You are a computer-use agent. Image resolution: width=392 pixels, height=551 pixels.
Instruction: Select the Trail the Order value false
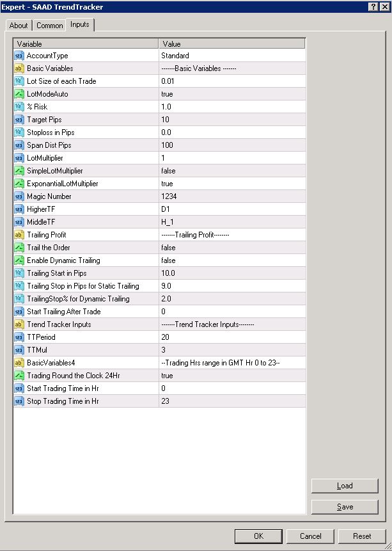click(x=168, y=248)
